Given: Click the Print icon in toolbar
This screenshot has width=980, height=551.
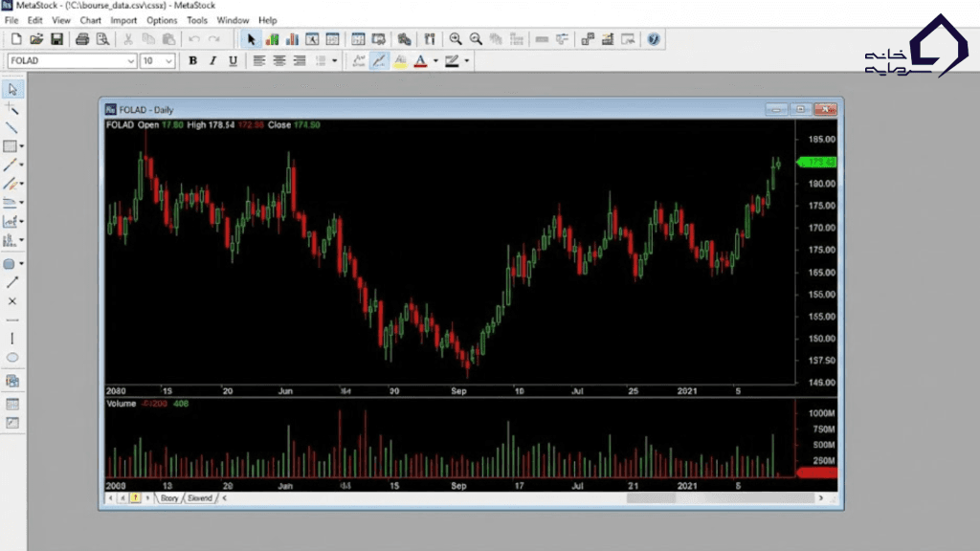Looking at the screenshot, I should (82, 39).
